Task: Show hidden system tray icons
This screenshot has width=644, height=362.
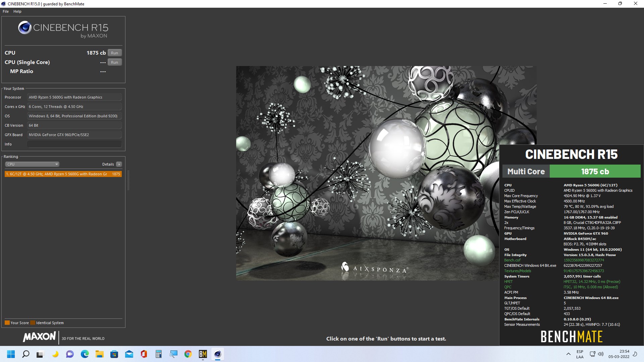Action: tap(568, 354)
